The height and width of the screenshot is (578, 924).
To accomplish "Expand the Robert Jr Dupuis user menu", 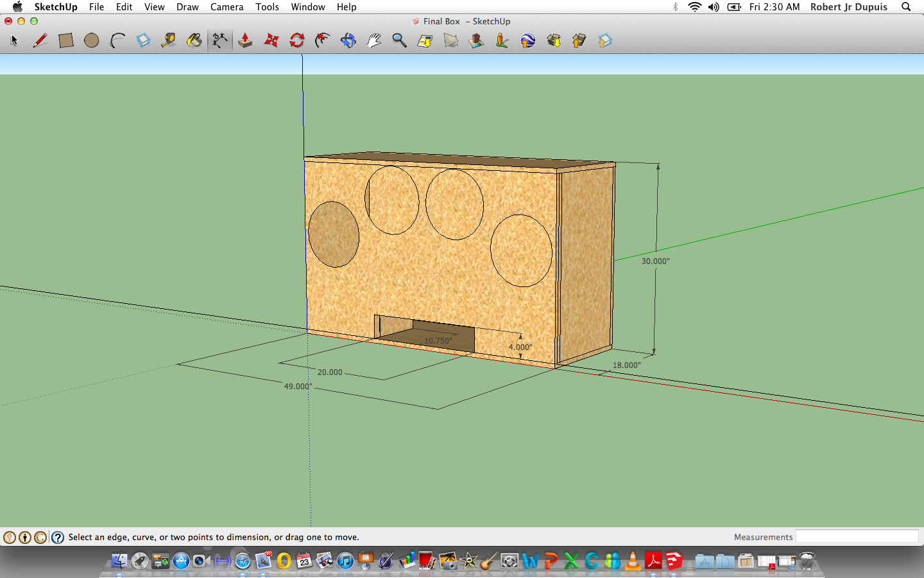I will (848, 7).
